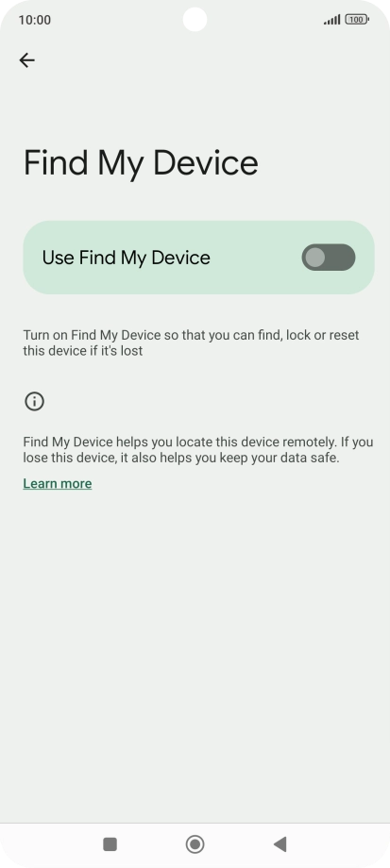Image resolution: width=390 pixels, height=868 pixels.
Task: Tap the 'Find My Device' page title
Action: [141, 164]
